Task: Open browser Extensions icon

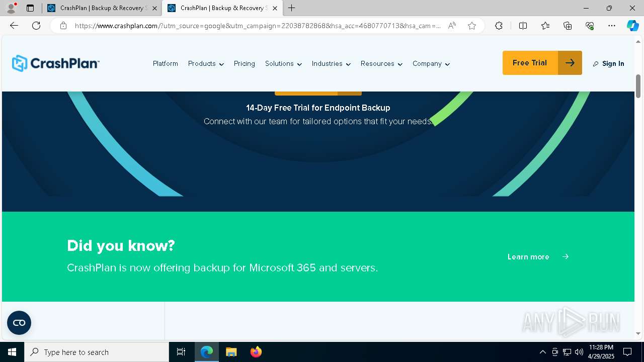Action: point(499,26)
